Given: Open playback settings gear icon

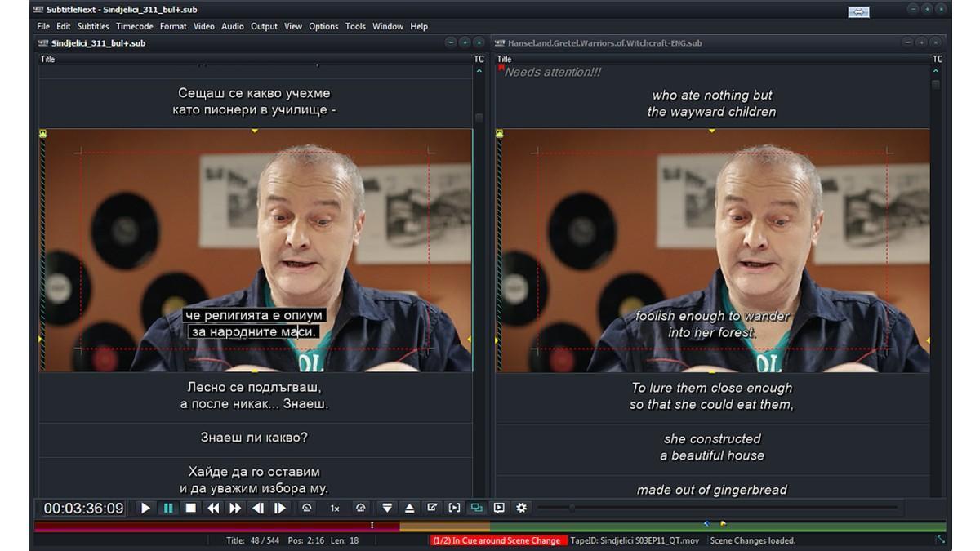Looking at the screenshot, I should [522, 508].
